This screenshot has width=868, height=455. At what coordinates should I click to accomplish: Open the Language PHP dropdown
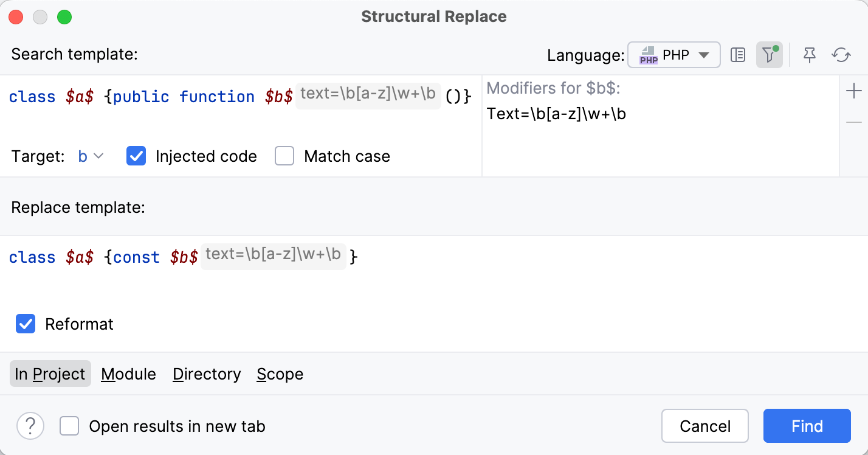[674, 55]
